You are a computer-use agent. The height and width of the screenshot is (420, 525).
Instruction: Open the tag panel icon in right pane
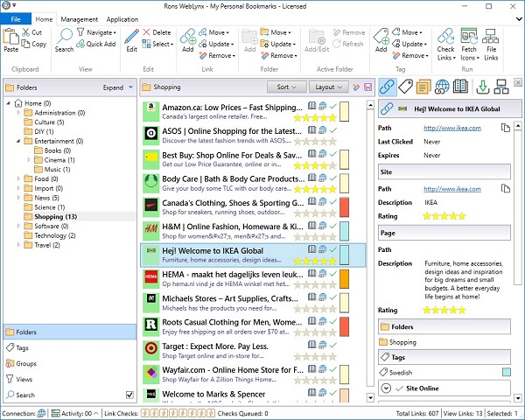point(405,87)
